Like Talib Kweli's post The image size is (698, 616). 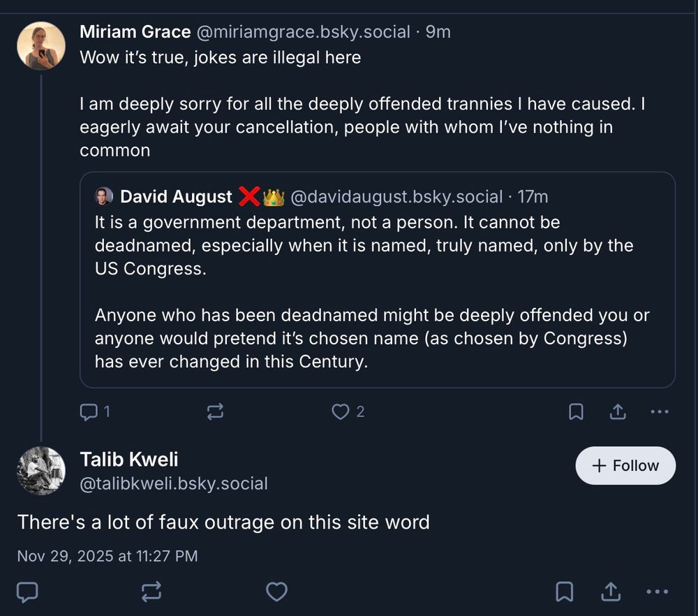point(276,592)
